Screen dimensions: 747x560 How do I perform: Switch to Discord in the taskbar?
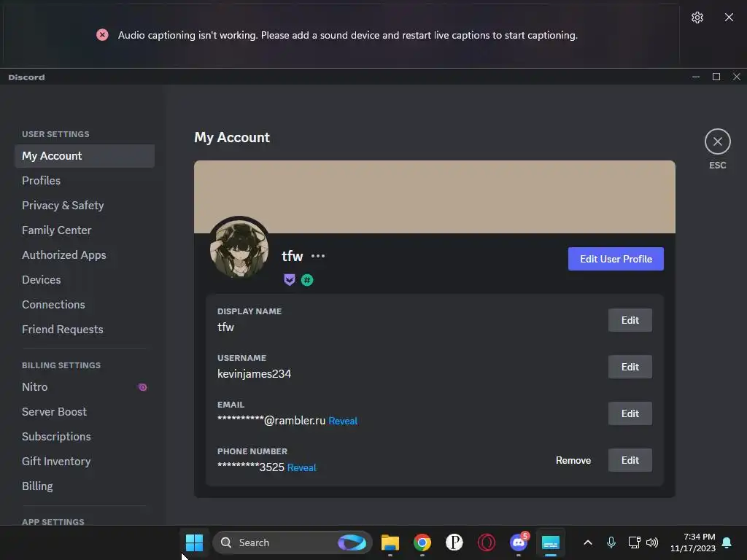click(519, 542)
